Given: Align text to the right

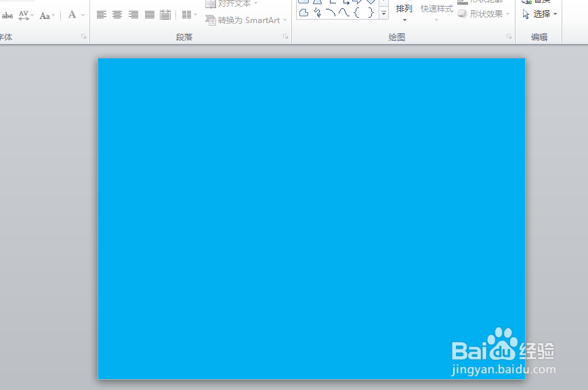Looking at the screenshot, I should tap(133, 15).
